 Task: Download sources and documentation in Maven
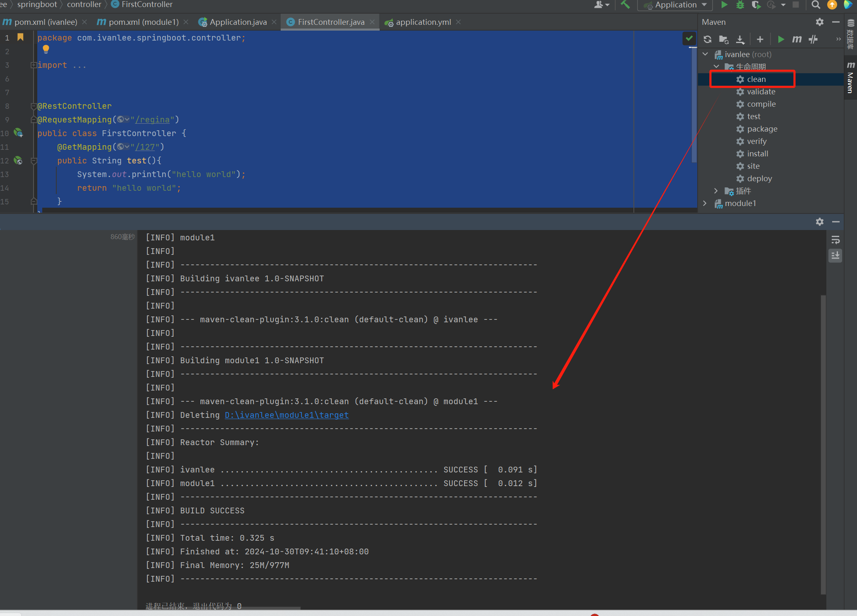740,39
